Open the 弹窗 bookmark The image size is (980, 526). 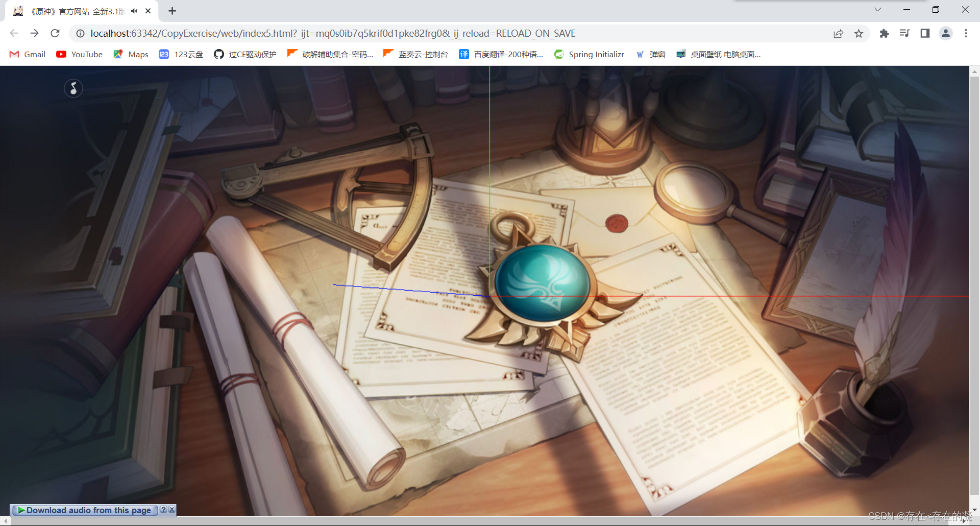coord(650,54)
